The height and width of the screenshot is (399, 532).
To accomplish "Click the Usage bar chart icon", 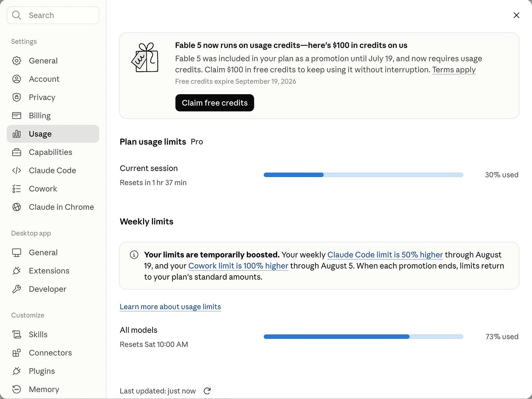I will pos(17,134).
